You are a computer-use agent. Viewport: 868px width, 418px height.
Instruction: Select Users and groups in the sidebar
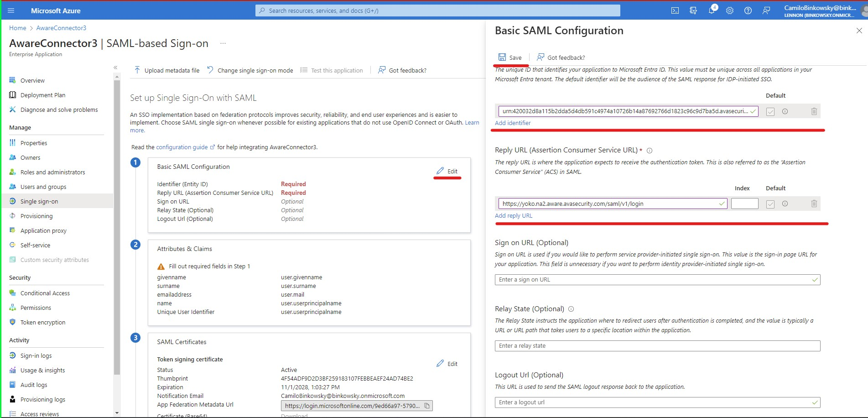[43, 186]
